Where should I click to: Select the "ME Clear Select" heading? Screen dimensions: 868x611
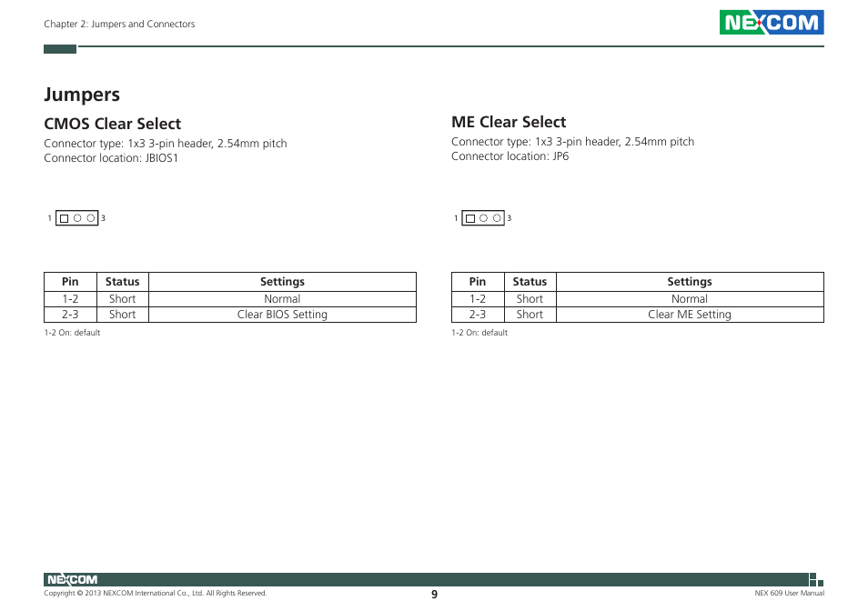pyautogui.click(x=509, y=122)
